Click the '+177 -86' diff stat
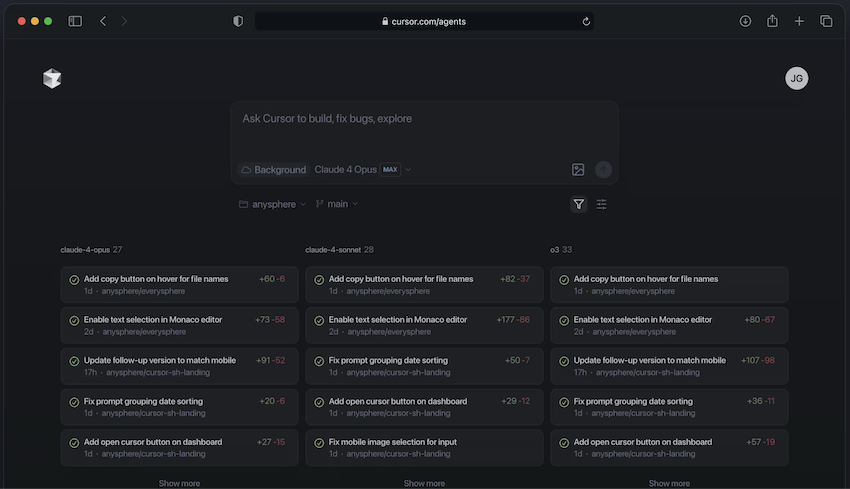This screenshot has width=850, height=489. pos(513,319)
